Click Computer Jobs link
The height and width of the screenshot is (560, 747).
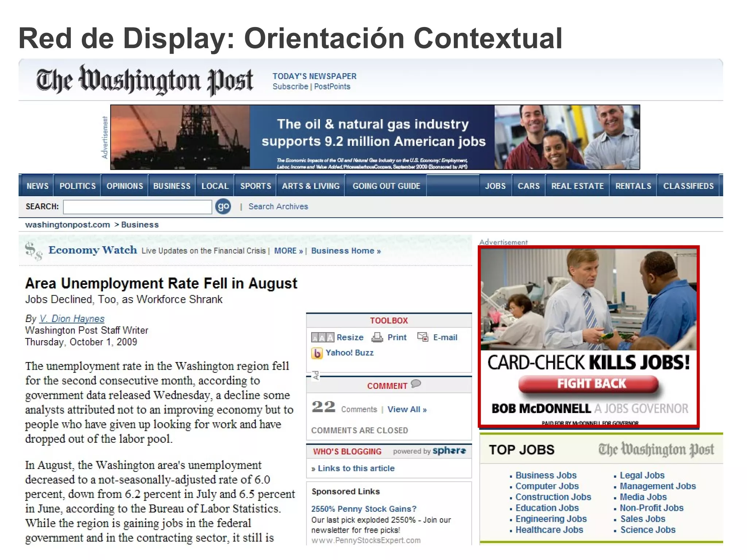click(547, 486)
